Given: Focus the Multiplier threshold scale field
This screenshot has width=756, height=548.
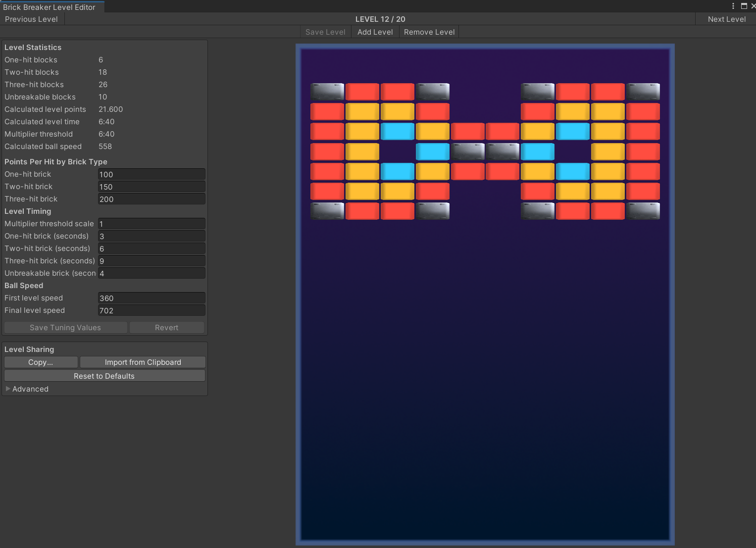Looking at the screenshot, I should pyautogui.click(x=151, y=224).
